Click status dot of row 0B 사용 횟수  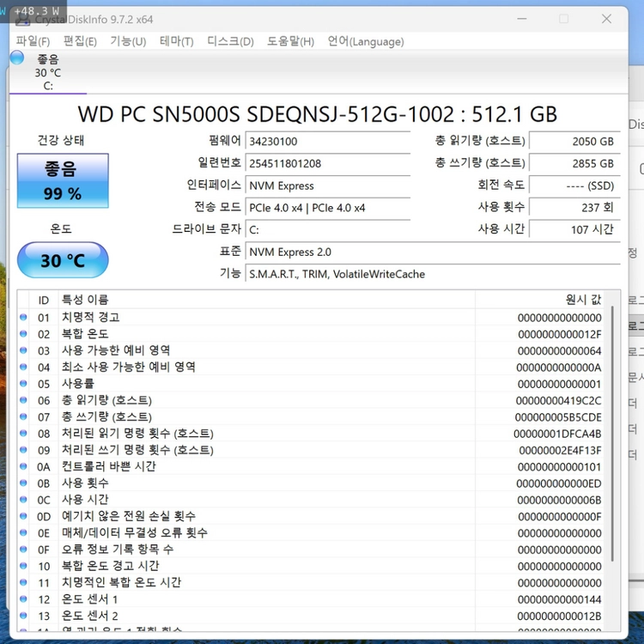23,483
